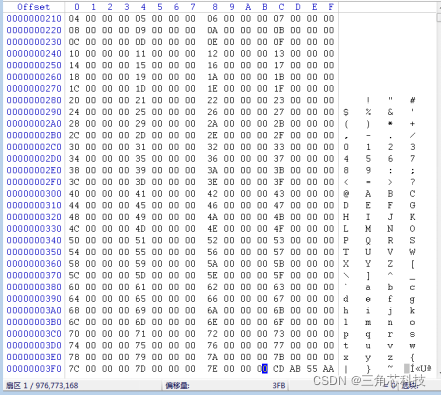Select offset row 0000000370

click(34, 275)
